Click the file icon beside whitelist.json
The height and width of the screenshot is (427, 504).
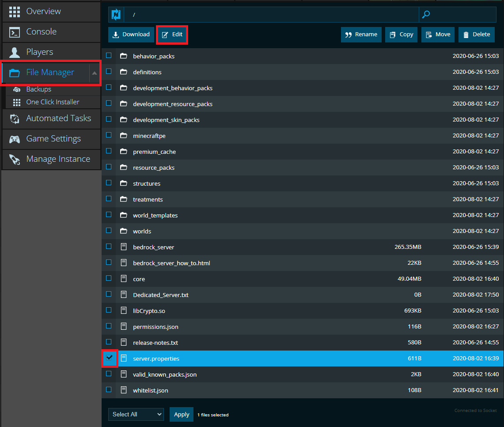pyautogui.click(x=124, y=390)
